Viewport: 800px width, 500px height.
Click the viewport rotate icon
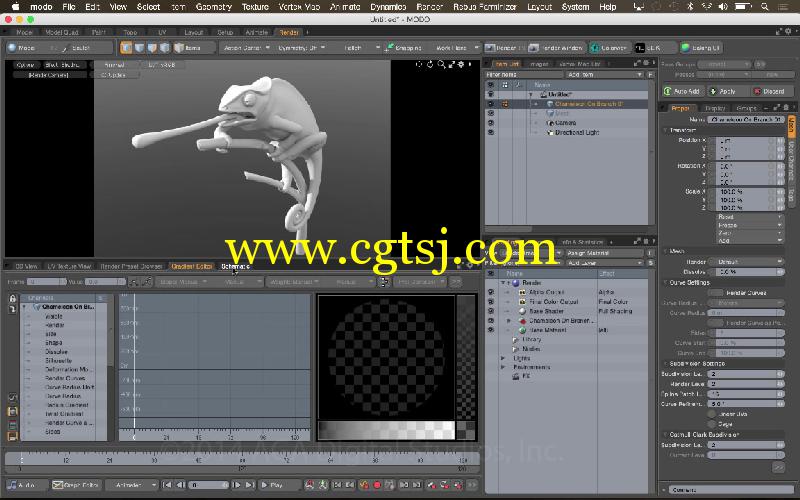pos(430,64)
